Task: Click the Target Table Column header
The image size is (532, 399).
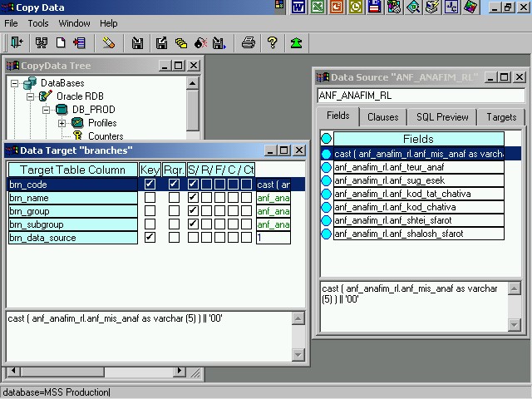Action: pyautogui.click(x=72, y=170)
